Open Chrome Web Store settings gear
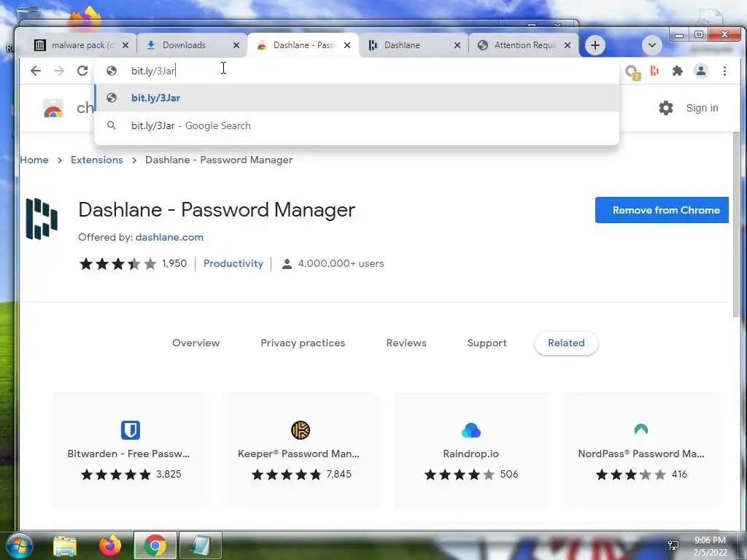The height and width of the screenshot is (560, 747). pyautogui.click(x=666, y=108)
